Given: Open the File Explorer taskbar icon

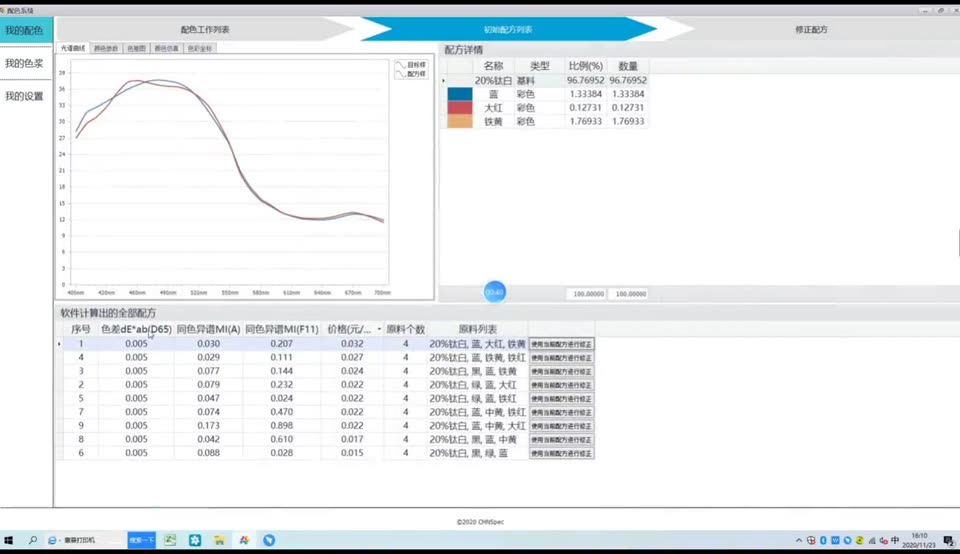Looking at the screenshot, I should (x=219, y=540).
